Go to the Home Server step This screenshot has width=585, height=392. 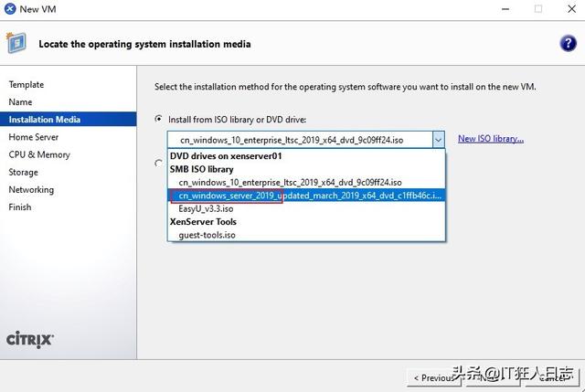click(33, 137)
